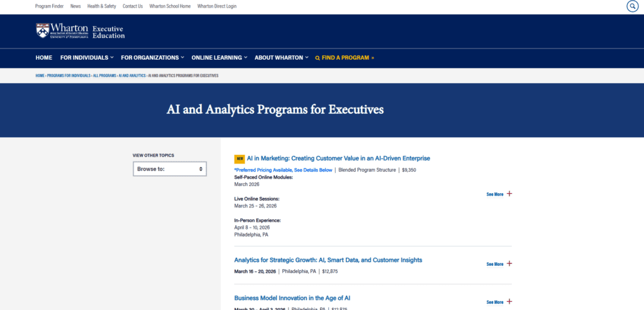Expand the For Individuals menu

pyautogui.click(x=87, y=57)
